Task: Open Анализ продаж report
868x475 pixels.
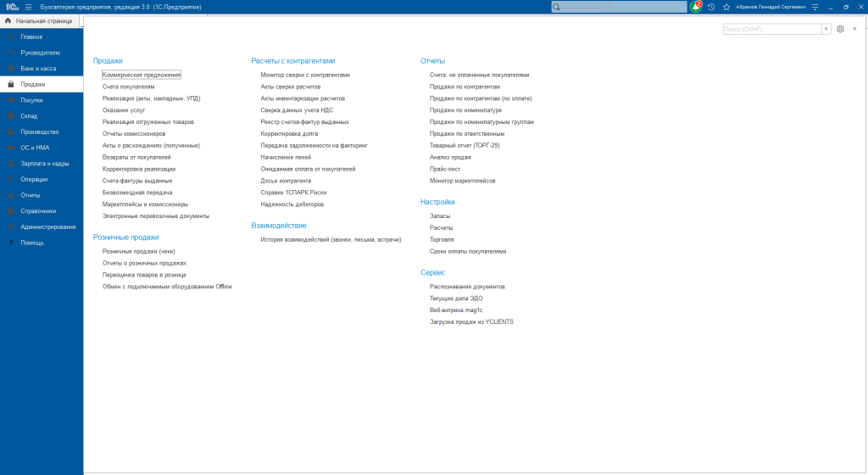Action: [451, 157]
